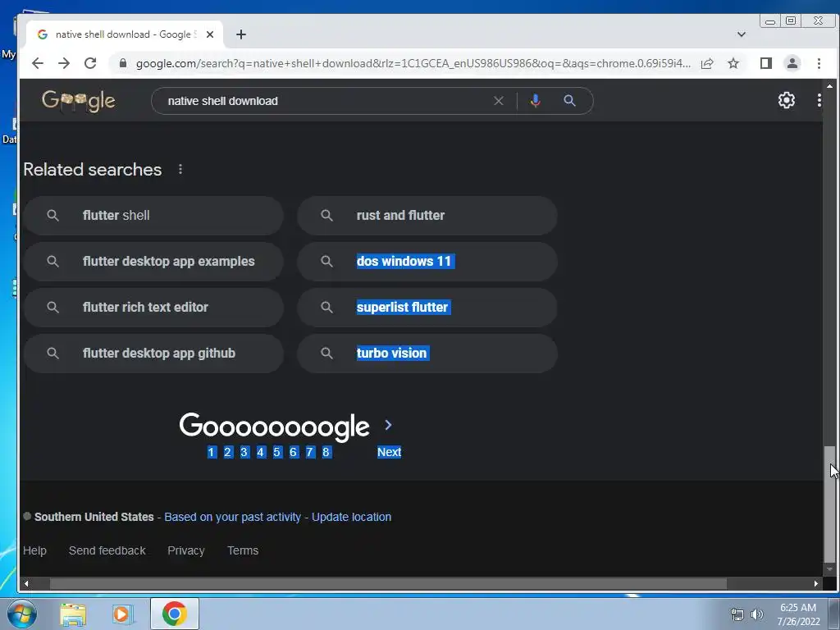This screenshot has height=630, width=840.
Task: Go to results page 7
Action: pos(309,452)
